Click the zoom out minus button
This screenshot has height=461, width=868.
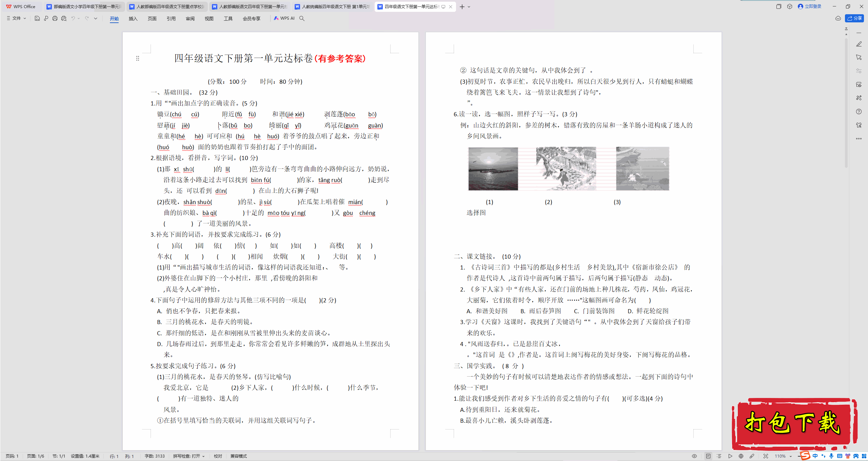click(799, 456)
